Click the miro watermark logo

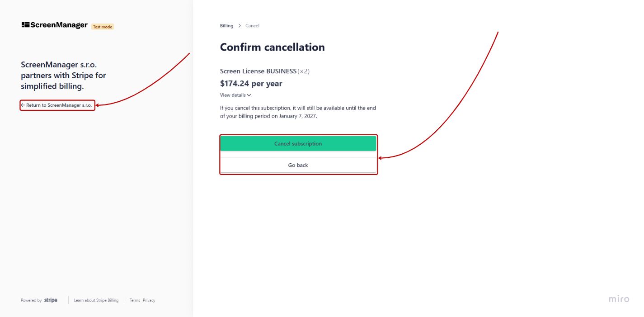pos(618,298)
